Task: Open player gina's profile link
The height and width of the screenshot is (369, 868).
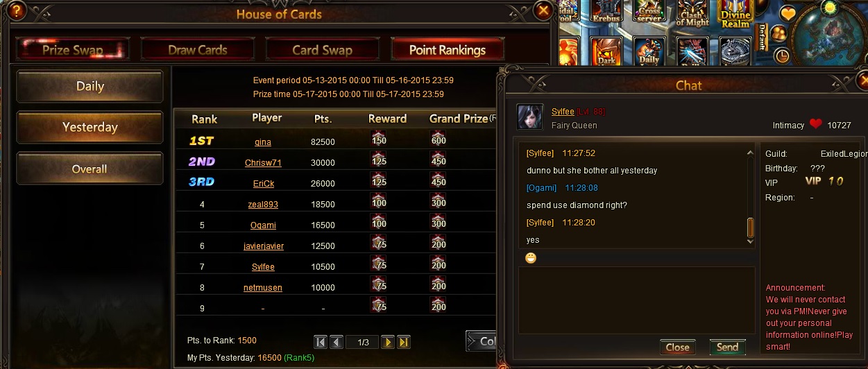Action: (x=263, y=141)
